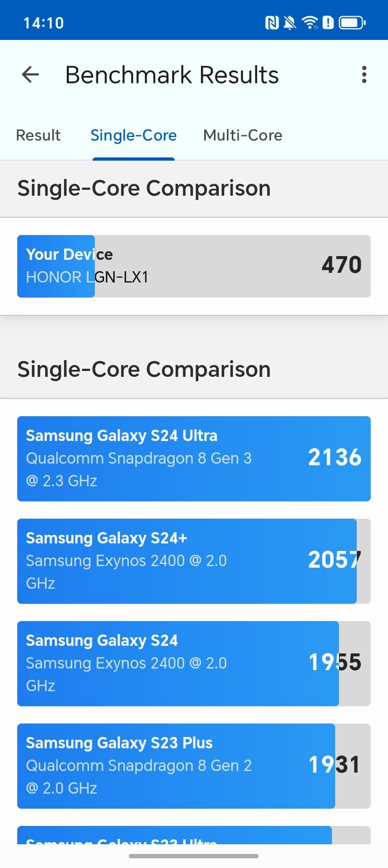The width and height of the screenshot is (388, 868).
Task: Tap the status bar clock showing 14:10
Action: (x=44, y=23)
